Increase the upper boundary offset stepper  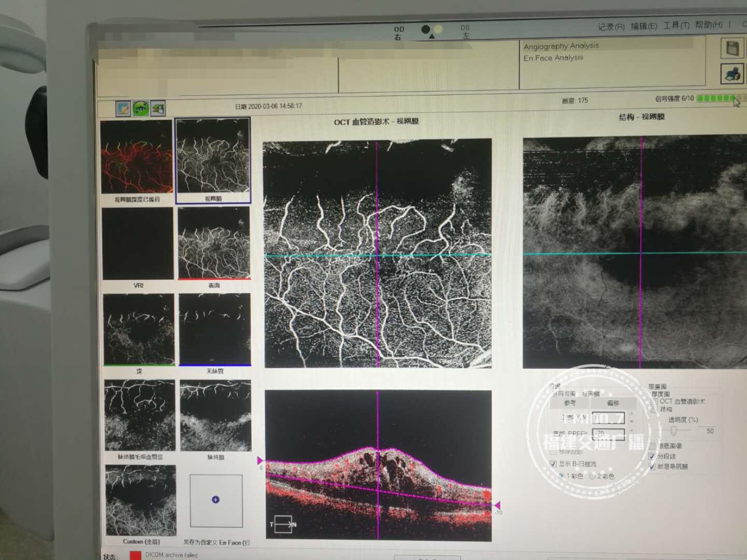point(631,414)
